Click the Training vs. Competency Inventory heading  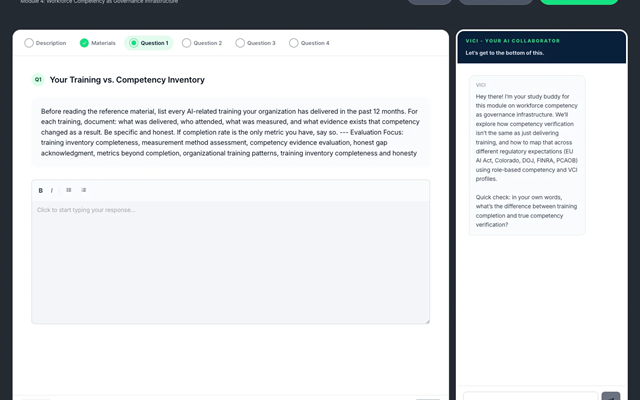[x=127, y=80]
